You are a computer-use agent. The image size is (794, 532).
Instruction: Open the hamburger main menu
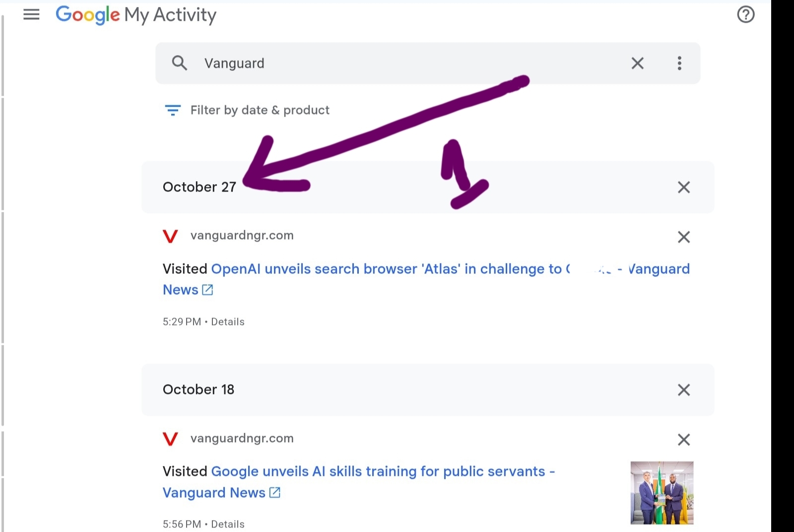(x=31, y=15)
